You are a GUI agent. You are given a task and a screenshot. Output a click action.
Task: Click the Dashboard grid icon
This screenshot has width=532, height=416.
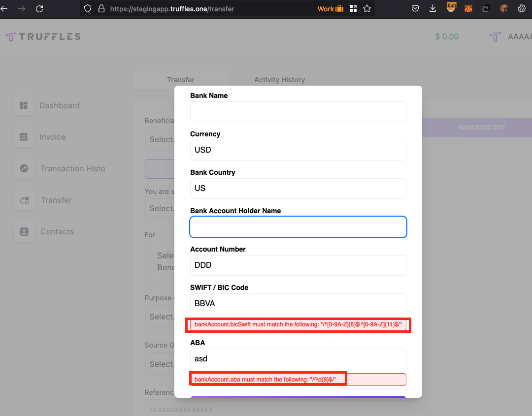tap(24, 105)
